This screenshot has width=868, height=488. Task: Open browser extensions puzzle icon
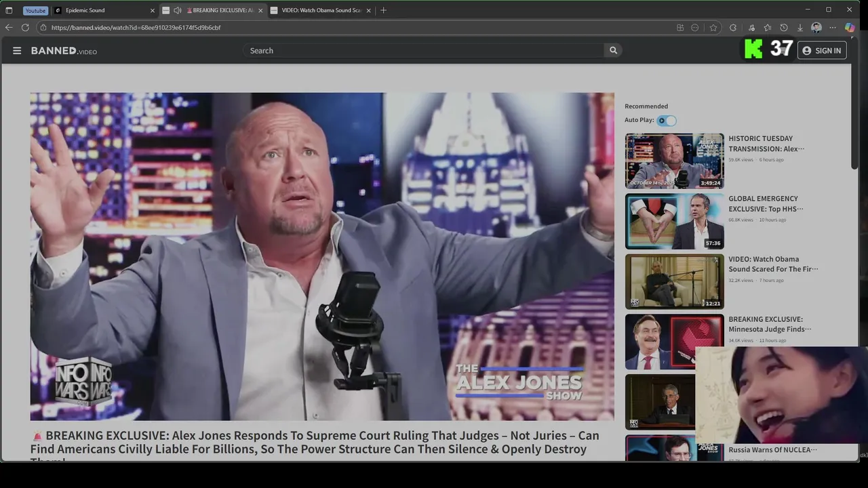pos(733,27)
